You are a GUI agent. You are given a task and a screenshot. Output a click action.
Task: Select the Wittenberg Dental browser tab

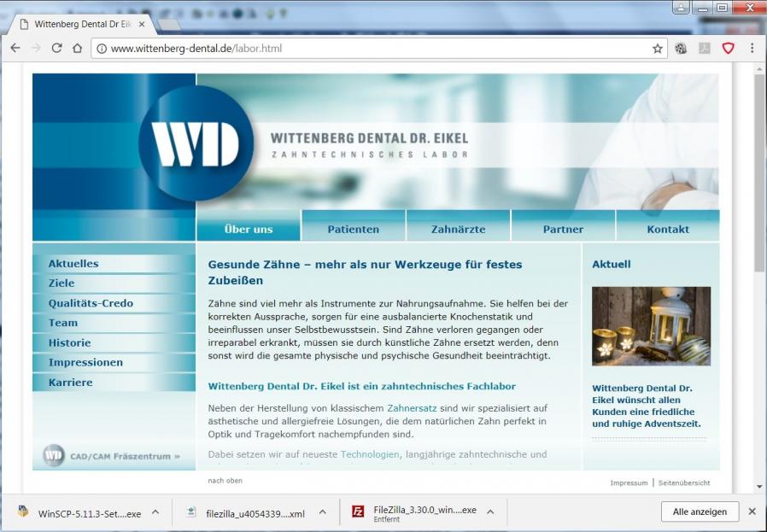pyautogui.click(x=82, y=24)
